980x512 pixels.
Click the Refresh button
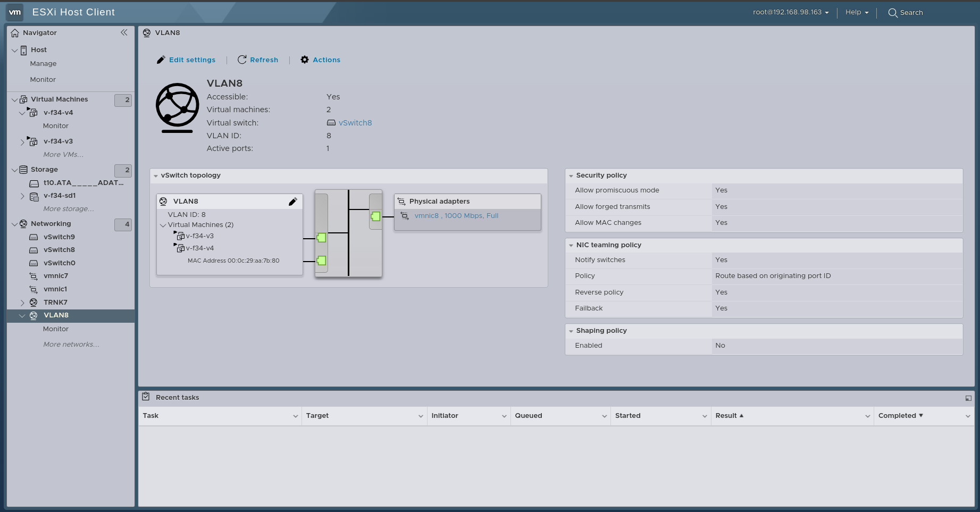[x=258, y=60]
